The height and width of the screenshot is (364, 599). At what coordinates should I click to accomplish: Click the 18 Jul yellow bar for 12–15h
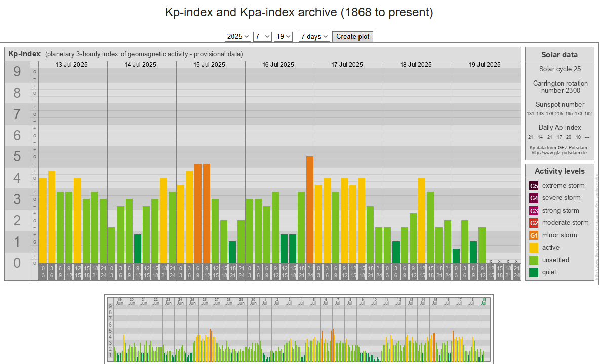[422, 220]
